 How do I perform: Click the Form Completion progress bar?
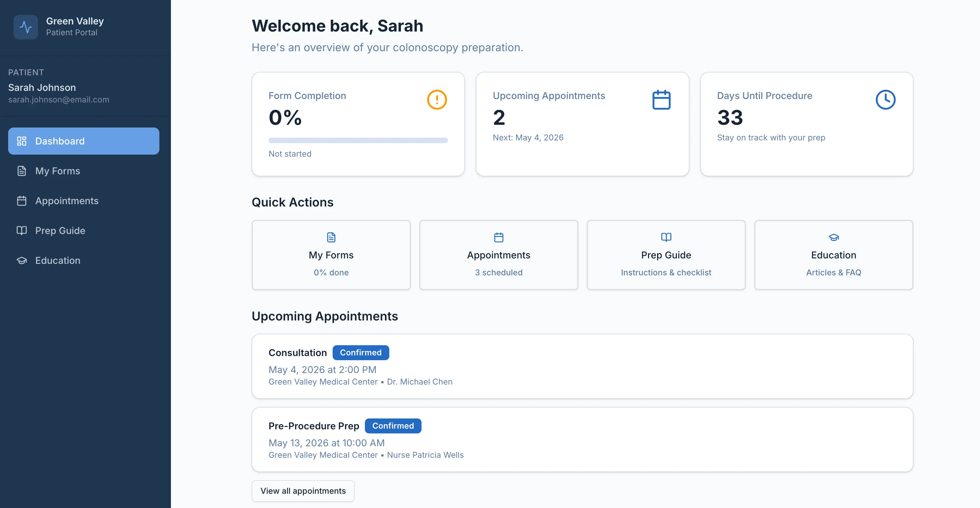tap(358, 140)
